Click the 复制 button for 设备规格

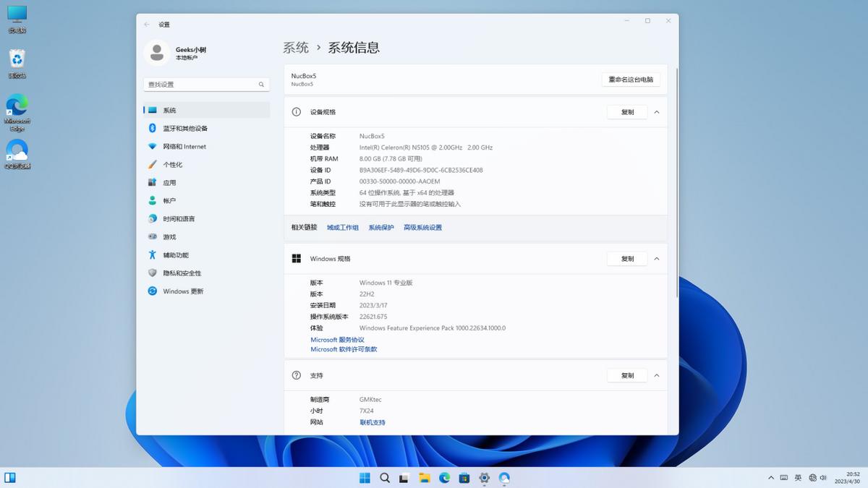626,112
